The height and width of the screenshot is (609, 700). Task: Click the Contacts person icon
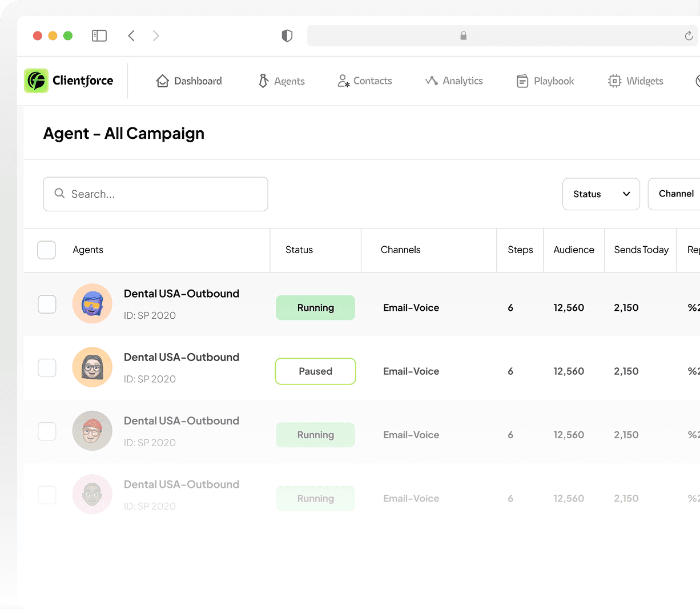(343, 81)
